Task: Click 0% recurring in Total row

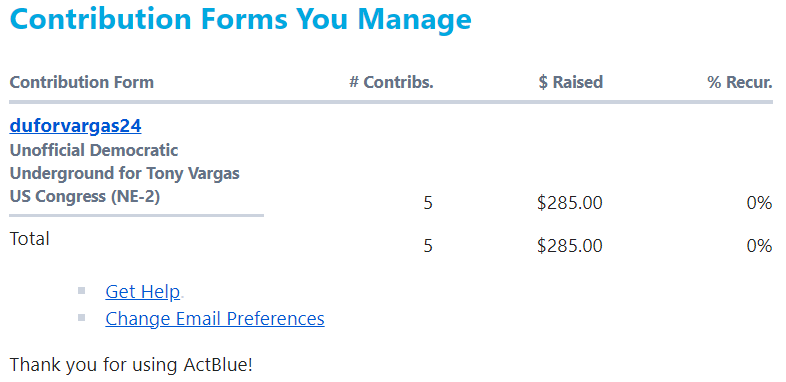Action: (x=759, y=246)
